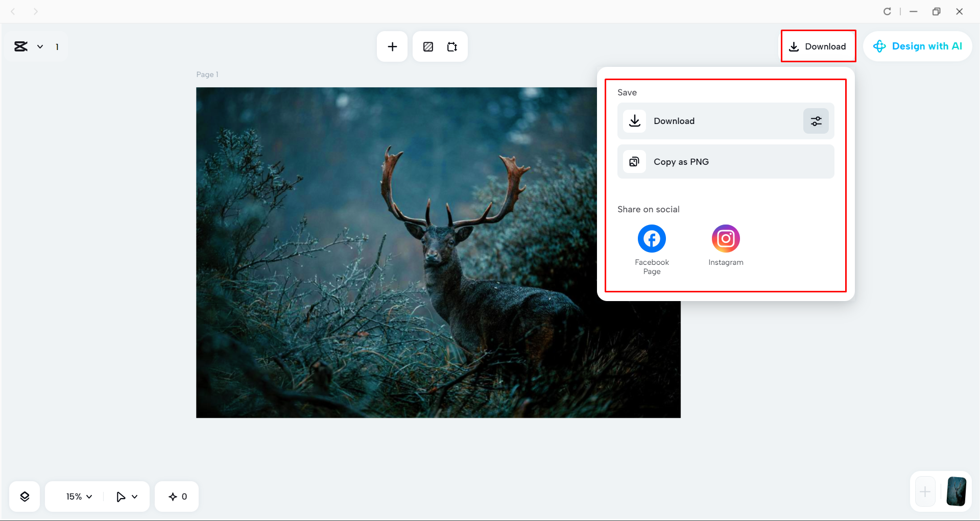This screenshot has height=521, width=980.
Task: Click the reload page icon
Action: (x=887, y=11)
